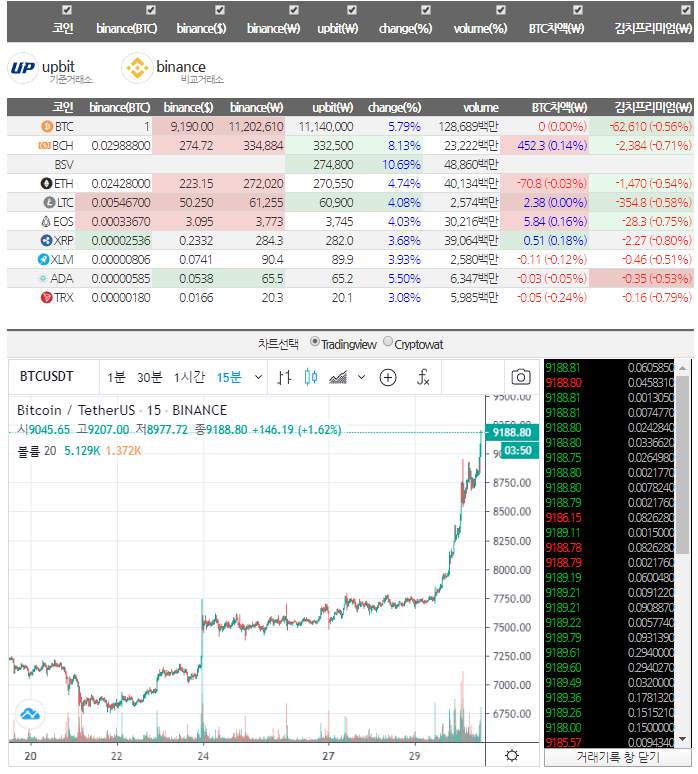Screen dimensions: 698x774
Task: Click the Litecoin LTC coin icon
Action: coord(49,202)
